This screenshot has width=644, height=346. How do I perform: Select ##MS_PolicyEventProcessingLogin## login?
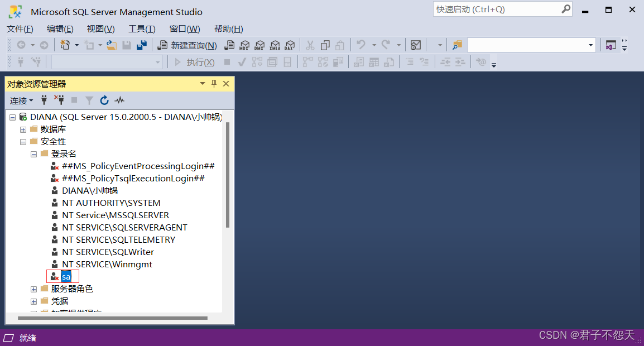click(138, 166)
